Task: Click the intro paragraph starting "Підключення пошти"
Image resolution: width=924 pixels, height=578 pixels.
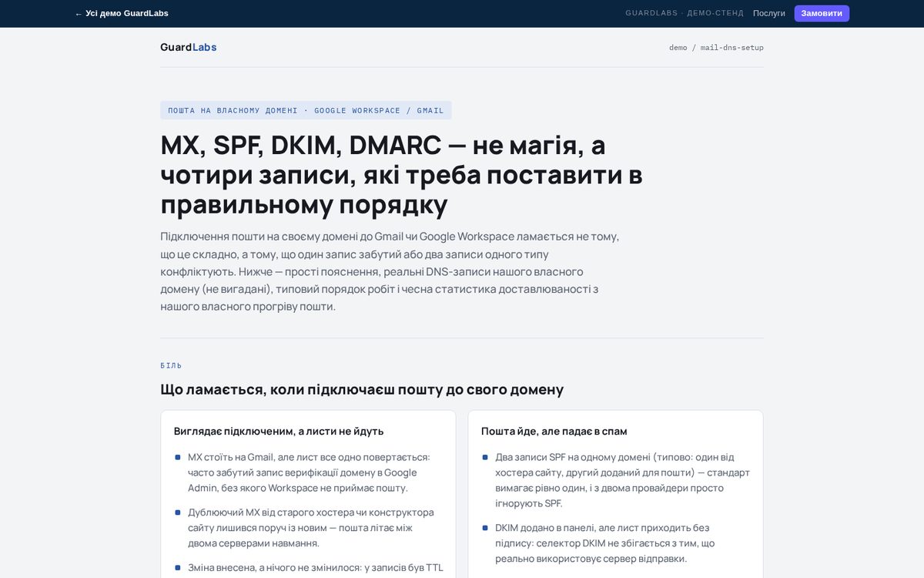Action: 390,271
